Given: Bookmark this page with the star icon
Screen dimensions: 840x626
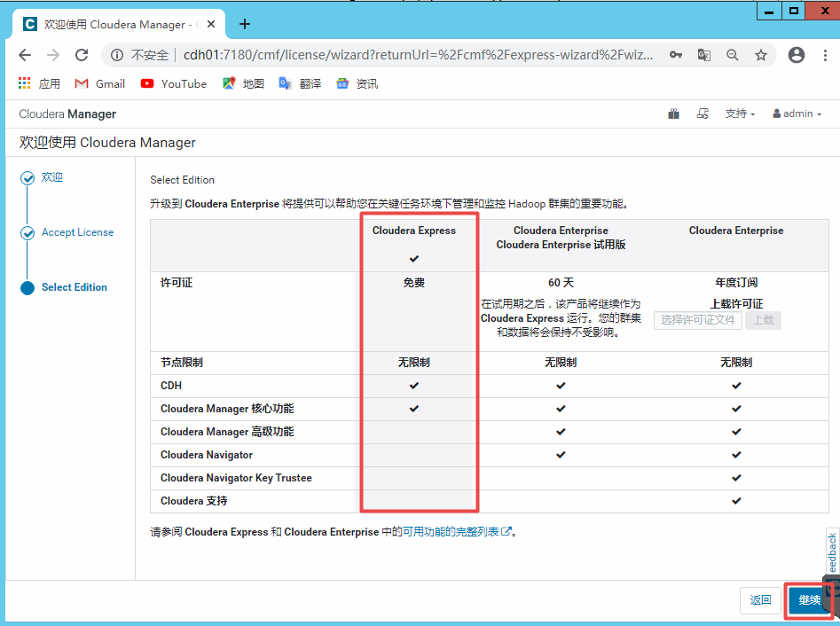Looking at the screenshot, I should click(x=761, y=55).
